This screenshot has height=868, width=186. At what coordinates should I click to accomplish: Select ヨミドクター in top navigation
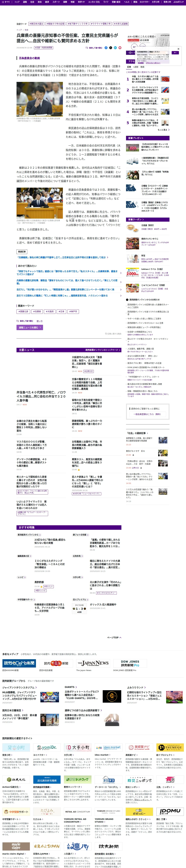coord(144,2)
